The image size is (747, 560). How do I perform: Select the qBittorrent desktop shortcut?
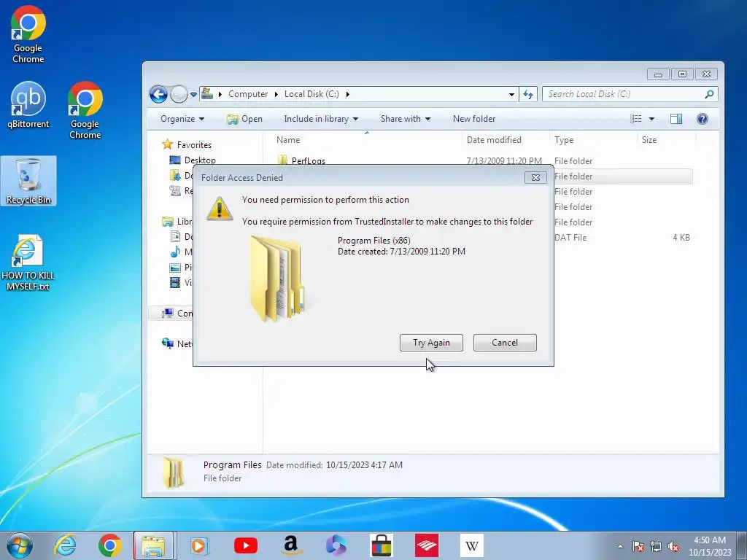coord(28,105)
